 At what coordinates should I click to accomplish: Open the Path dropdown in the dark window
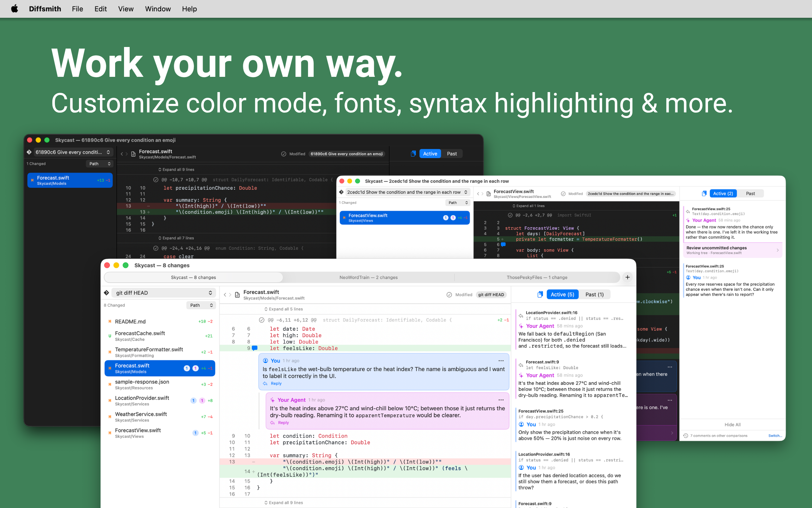pyautogui.click(x=99, y=164)
